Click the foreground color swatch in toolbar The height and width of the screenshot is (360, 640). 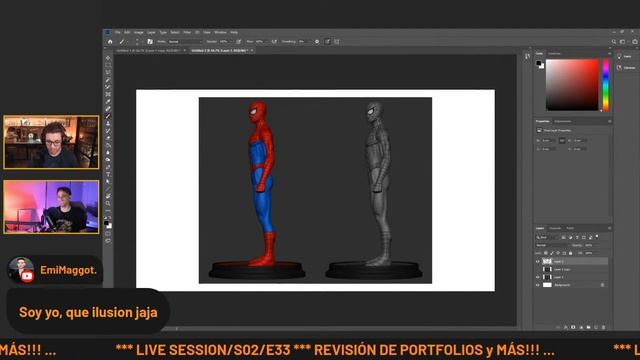(x=107, y=222)
